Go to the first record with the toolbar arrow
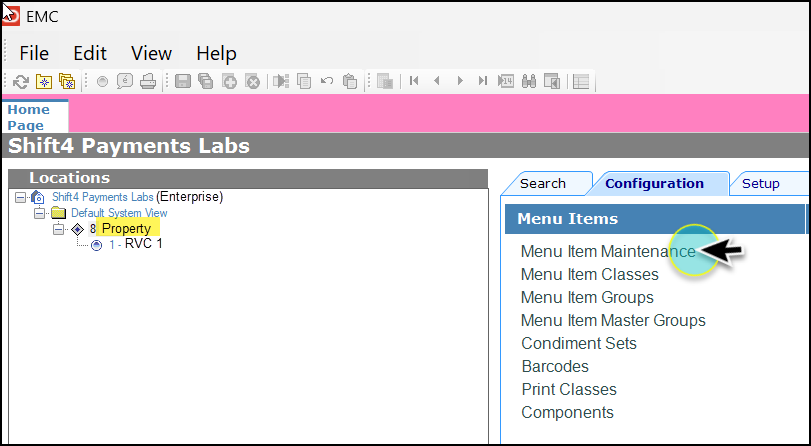 point(414,81)
